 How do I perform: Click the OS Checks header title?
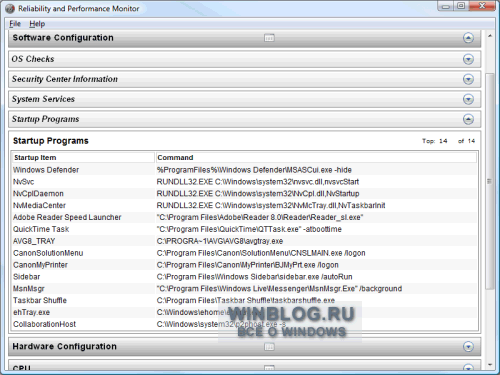click(33, 59)
